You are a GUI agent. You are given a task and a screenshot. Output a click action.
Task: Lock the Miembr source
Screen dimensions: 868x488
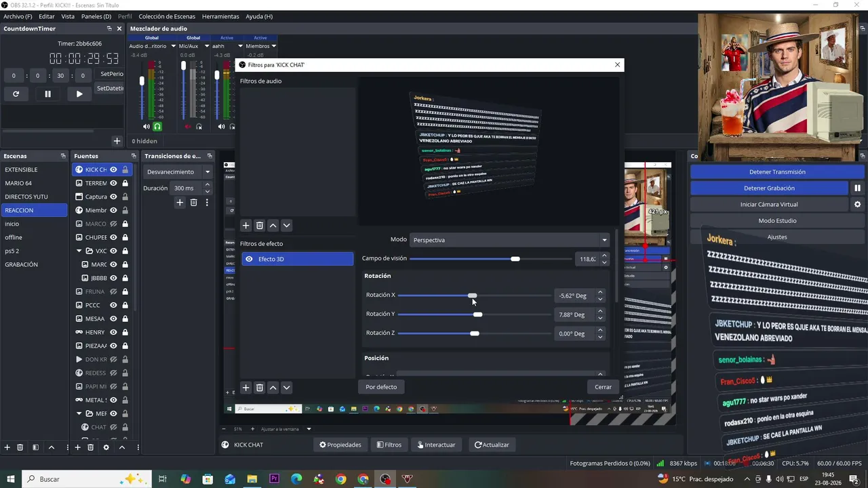pyautogui.click(x=125, y=210)
